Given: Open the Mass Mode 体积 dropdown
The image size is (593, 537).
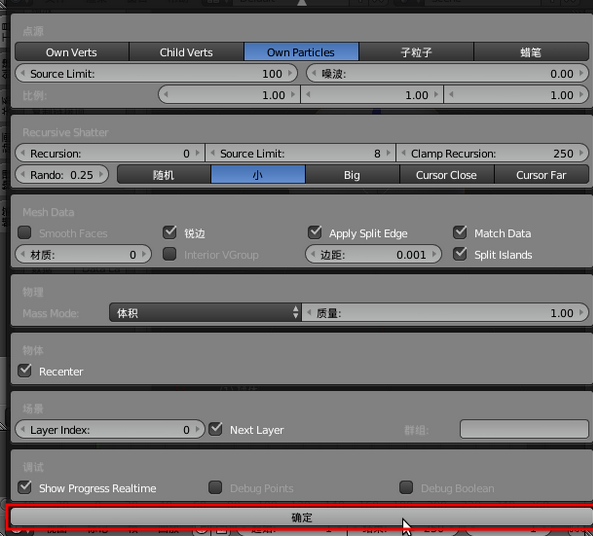Looking at the screenshot, I should (x=205, y=313).
